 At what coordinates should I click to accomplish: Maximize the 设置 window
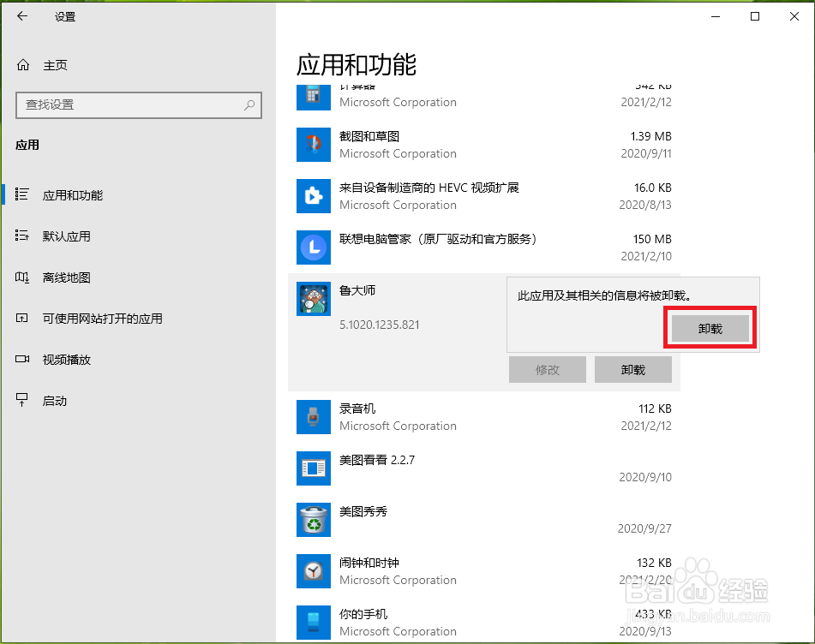[x=755, y=16]
